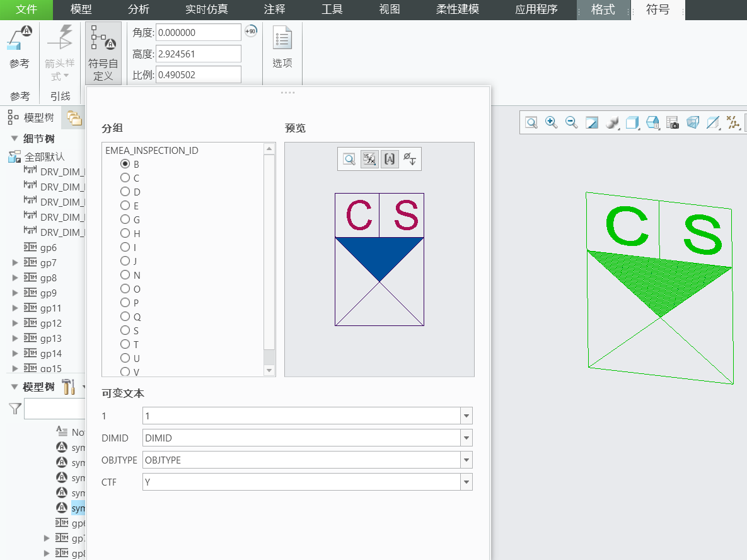Image resolution: width=747 pixels, height=560 pixels.
Task: Select radio button S in group list
Action: coord(125,330)
